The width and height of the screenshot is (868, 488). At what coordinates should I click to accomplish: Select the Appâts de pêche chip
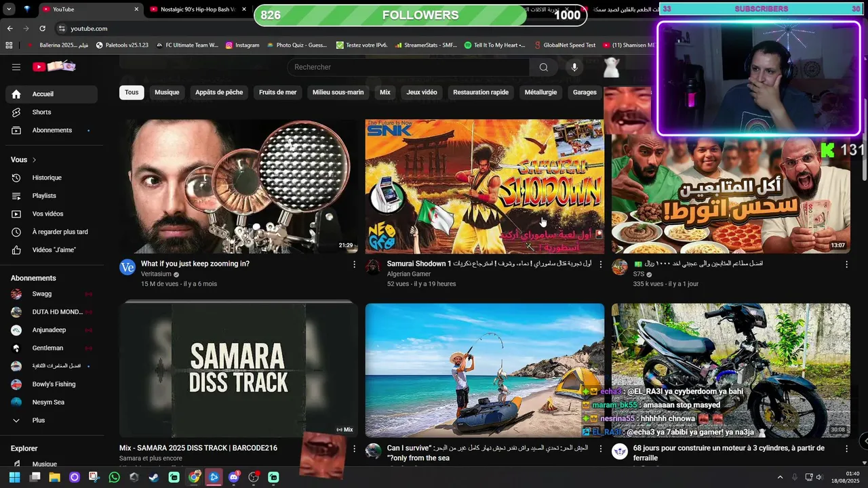(219, 92)
